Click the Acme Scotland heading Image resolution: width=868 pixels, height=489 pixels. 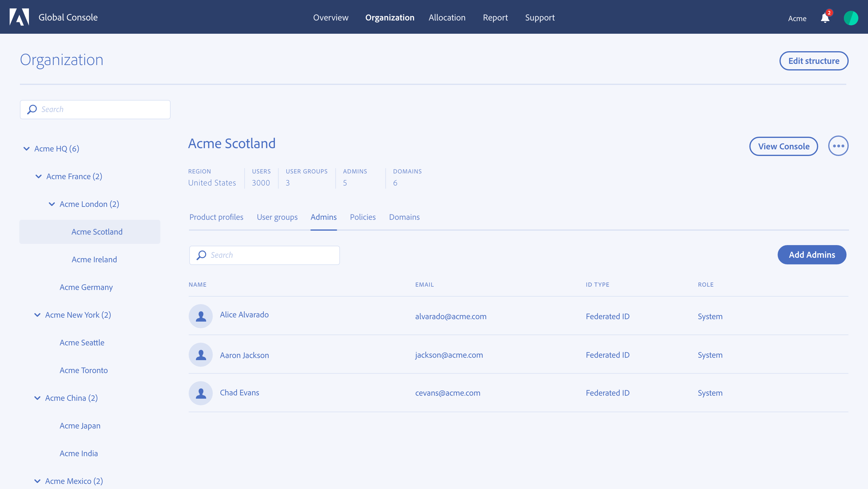[x=232, y=143]
